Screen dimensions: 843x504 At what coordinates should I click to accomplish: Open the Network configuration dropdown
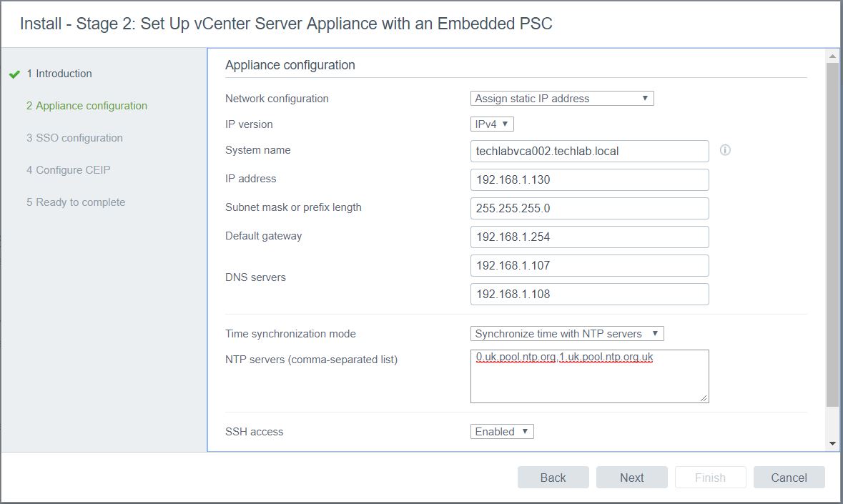(x=562, y=99)
